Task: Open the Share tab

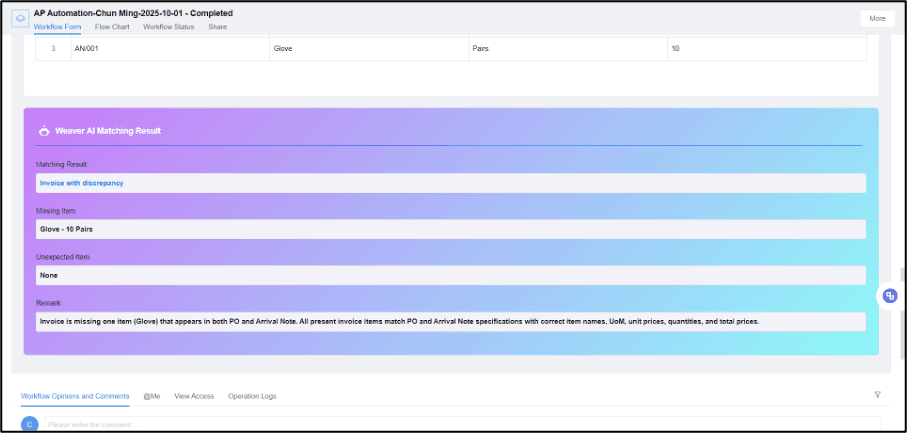Action: (218, 27)
